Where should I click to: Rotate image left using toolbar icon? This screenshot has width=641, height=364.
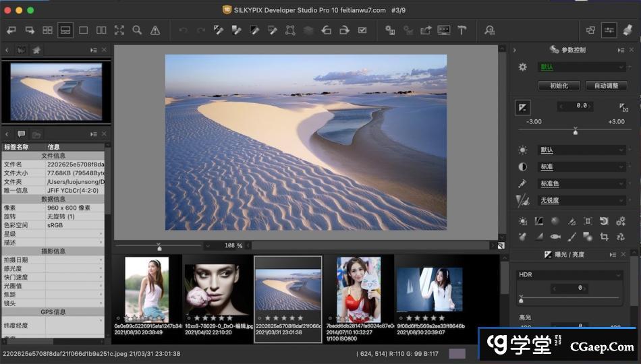point(326,30)
